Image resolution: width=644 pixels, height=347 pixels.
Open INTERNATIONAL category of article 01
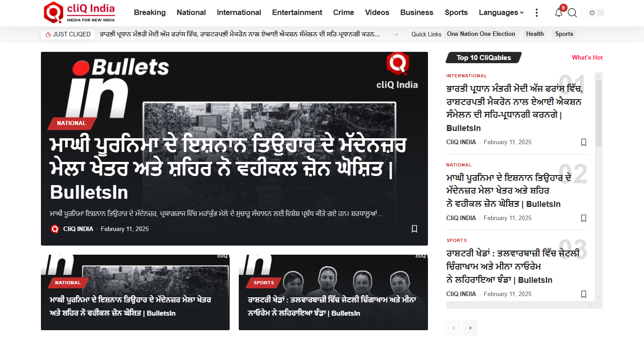click(467, 76)
